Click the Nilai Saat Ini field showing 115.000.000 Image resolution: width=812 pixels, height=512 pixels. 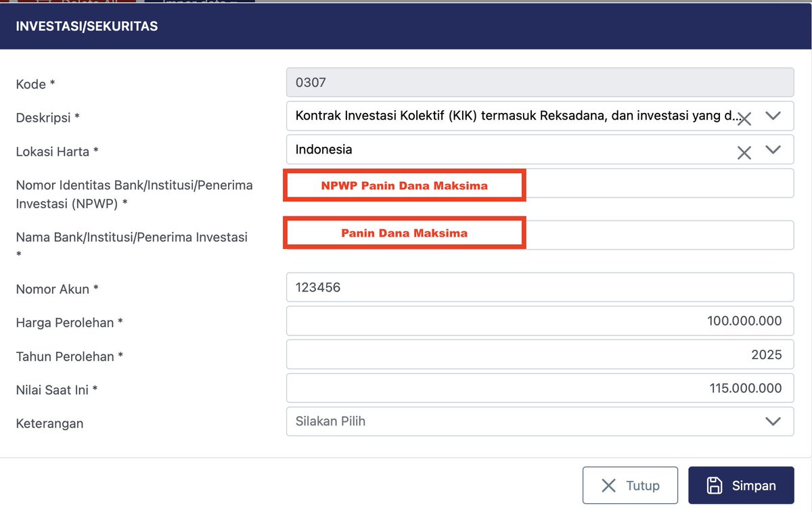[x=540, y=388]
